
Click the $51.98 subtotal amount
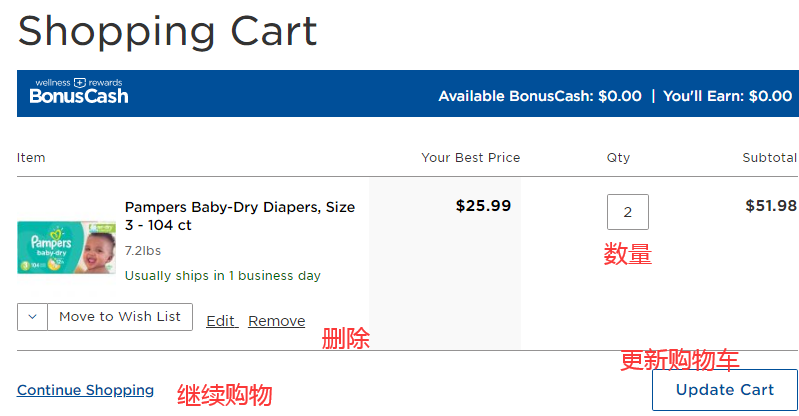(770, 206)
